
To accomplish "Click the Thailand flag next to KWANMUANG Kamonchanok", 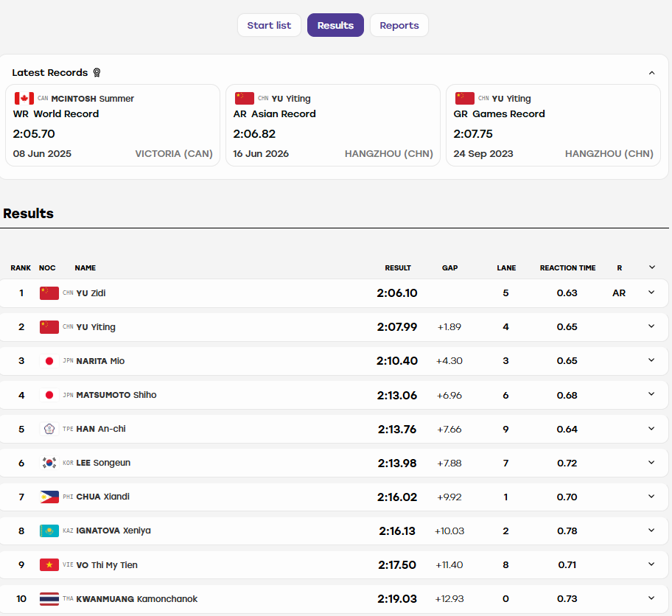I will pos(49,599).
